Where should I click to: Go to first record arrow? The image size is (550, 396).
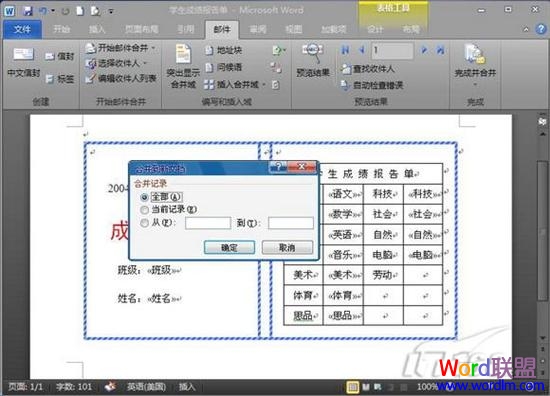click(x=345, y=51)
